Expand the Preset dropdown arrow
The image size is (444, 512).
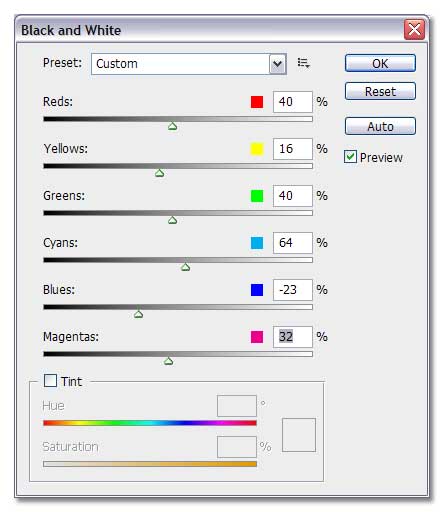point(277,64)
